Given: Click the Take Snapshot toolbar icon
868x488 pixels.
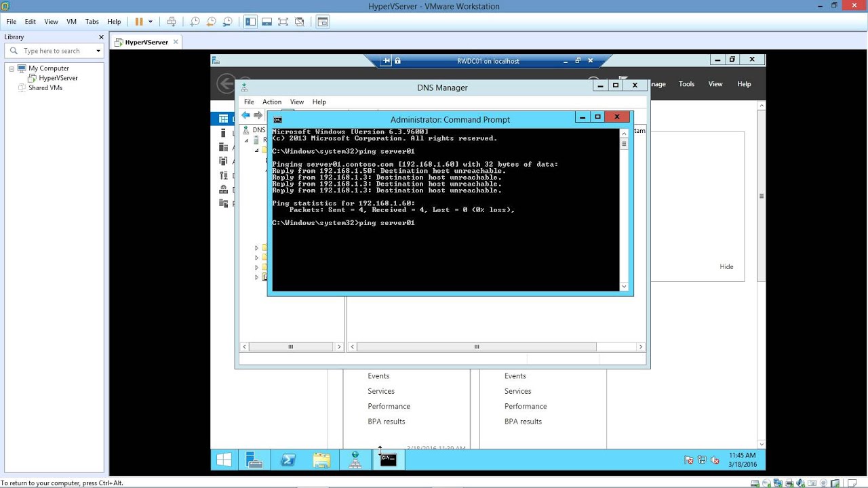Looking at the screenshot, I should tap(195, 22).
